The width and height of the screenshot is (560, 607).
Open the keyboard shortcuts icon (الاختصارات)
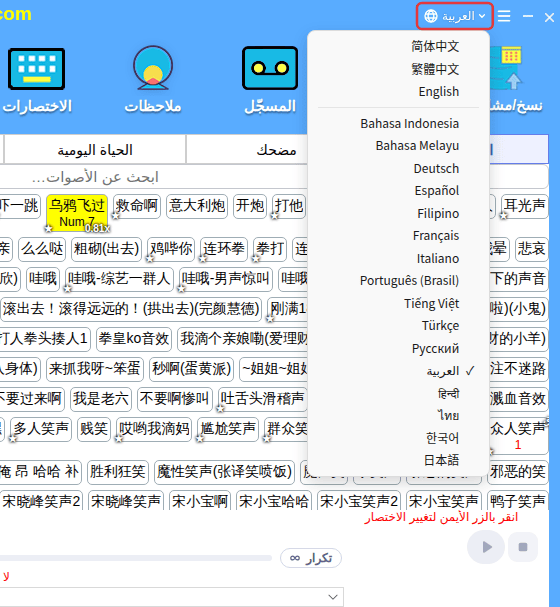click(x=37, y=69)
